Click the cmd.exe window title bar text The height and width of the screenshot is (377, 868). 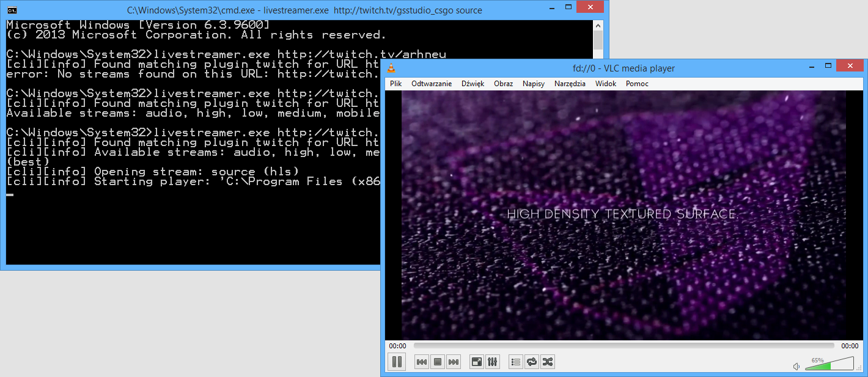point(304,10)
